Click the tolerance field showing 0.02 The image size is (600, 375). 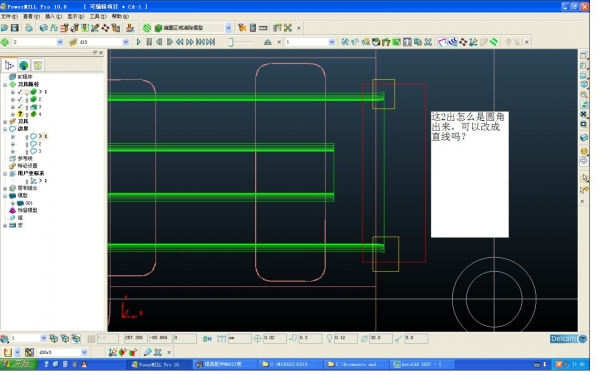[x=274, y=338]
